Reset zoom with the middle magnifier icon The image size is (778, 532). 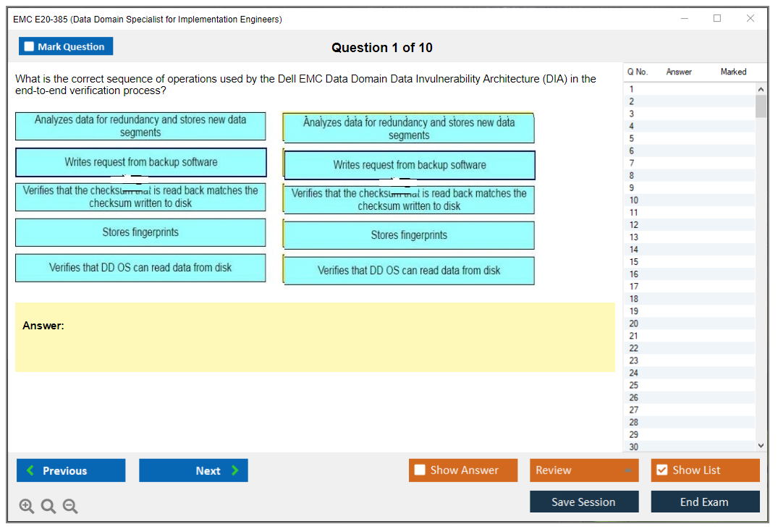coord(48,507)
